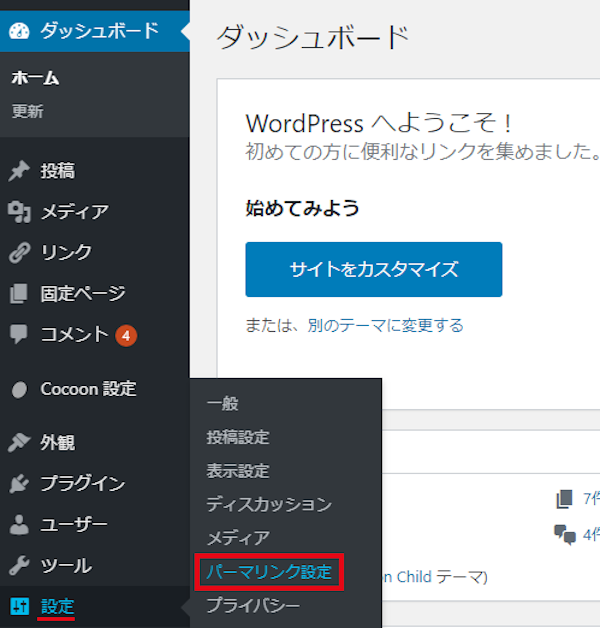The width and height of the screenshot is (600, 628).
Task: Click the 初めての方に便利なリンクを集めました text
Action: coord(422,152)
